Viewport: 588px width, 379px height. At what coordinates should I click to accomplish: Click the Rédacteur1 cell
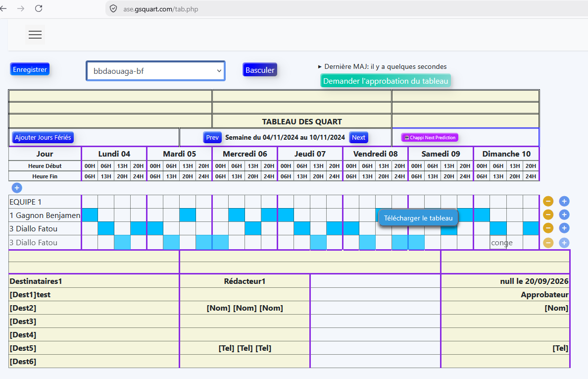(x=245, y=281)
